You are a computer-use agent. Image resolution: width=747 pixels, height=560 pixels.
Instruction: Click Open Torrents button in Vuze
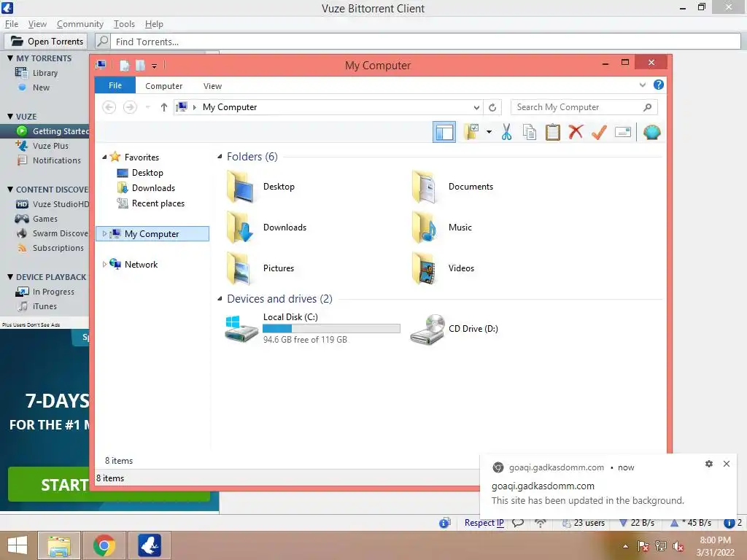pos(46,42)
